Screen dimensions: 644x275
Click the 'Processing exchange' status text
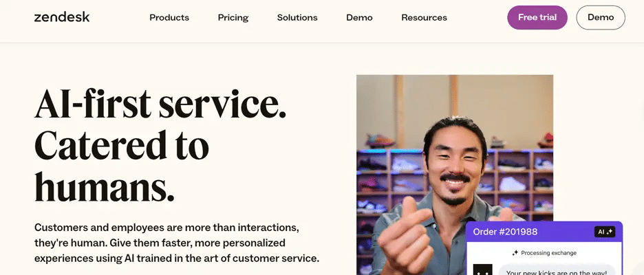pyautogui.click(x=549, y=253)
